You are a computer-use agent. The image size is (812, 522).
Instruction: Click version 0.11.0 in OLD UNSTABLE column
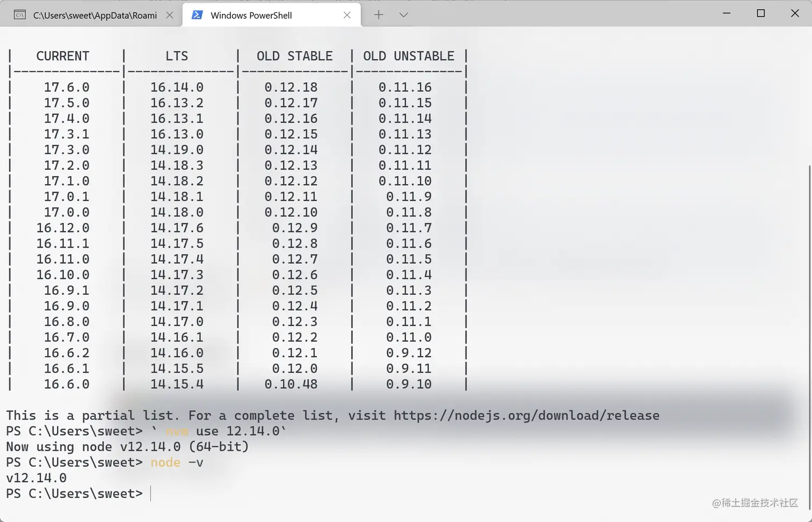pos(409,337)
